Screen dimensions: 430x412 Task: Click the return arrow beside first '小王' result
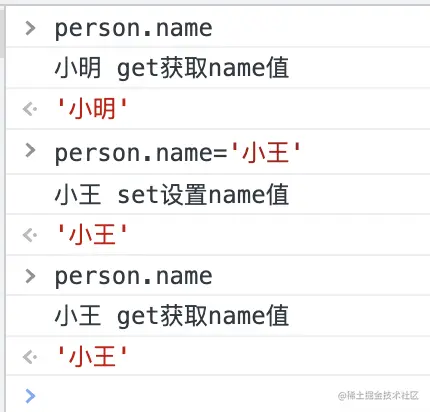tap(30, 235)
